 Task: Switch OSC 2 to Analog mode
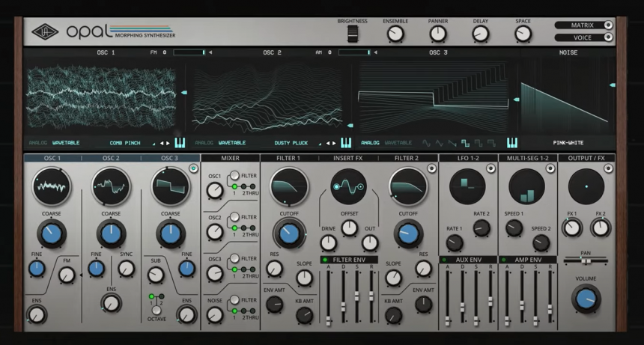(204, 143)
